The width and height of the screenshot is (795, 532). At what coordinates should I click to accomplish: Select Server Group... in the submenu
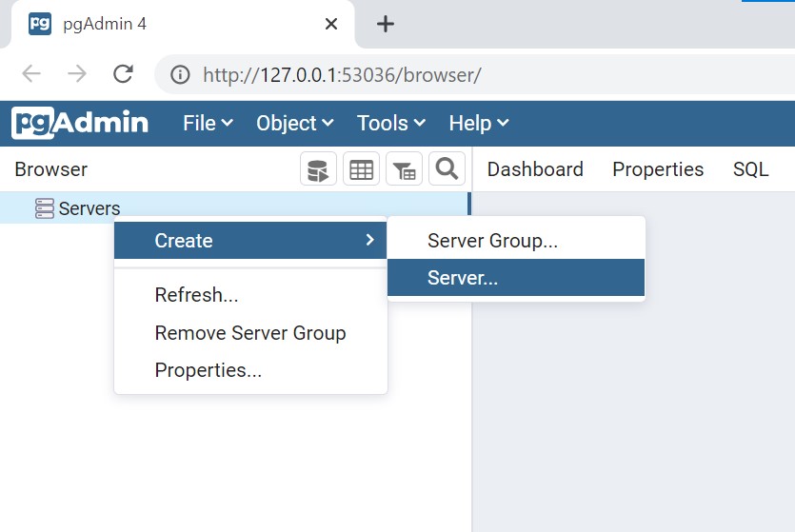pos(492,241)
